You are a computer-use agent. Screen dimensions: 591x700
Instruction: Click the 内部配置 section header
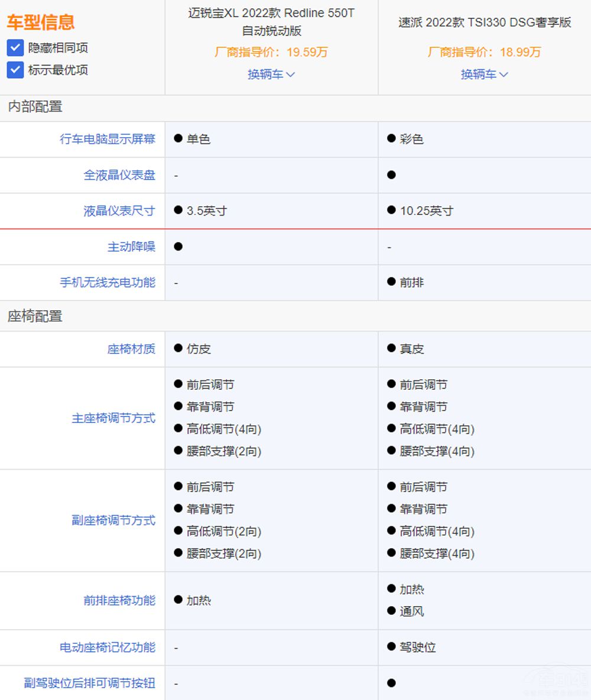coord(35,107)
